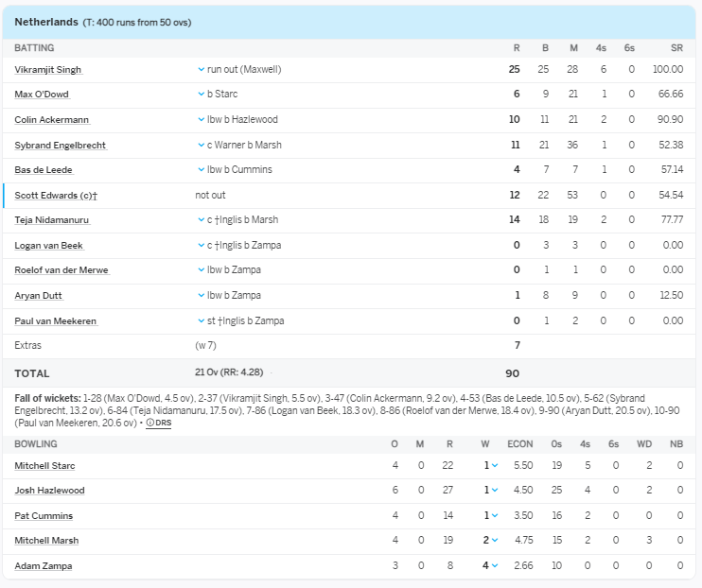Viewport: 702px width, 588px height.
Task: Open Paul van Meekeren player link
Action: [x=55, y=320]
